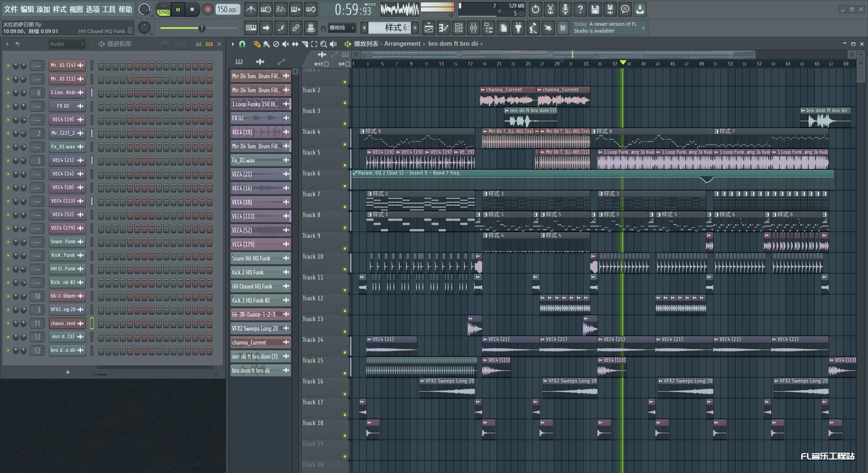Open playlist options menu arrow
Viewport: 868px width, 473px height.
[x=232, y=44]
